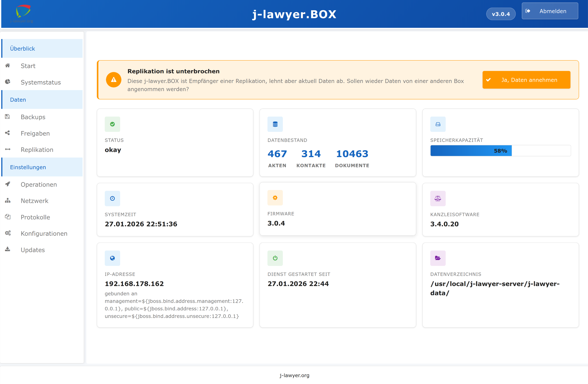Click the v3.0.4 version badge
This screenshot has height=384, width=588.
point(500,14)
